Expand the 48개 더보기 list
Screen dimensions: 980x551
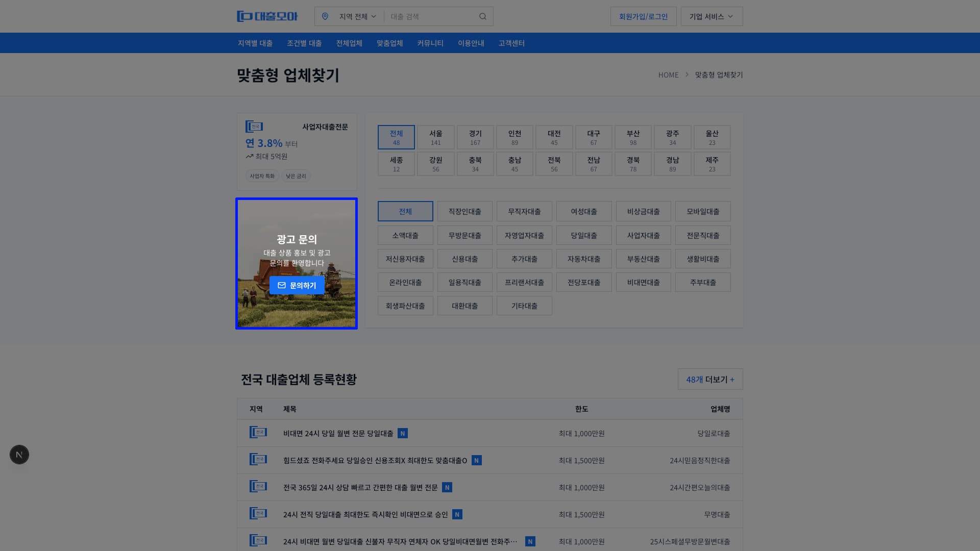click(710, 379)
